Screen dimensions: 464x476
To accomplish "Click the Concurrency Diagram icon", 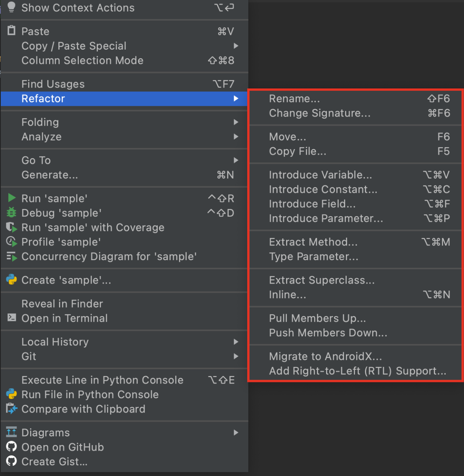I will click(11, 256).
